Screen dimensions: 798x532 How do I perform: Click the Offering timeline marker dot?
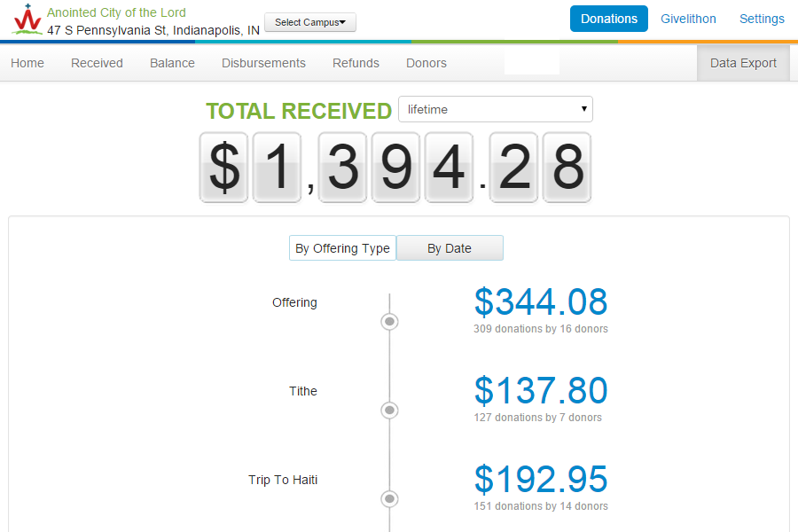click(389, 321)
